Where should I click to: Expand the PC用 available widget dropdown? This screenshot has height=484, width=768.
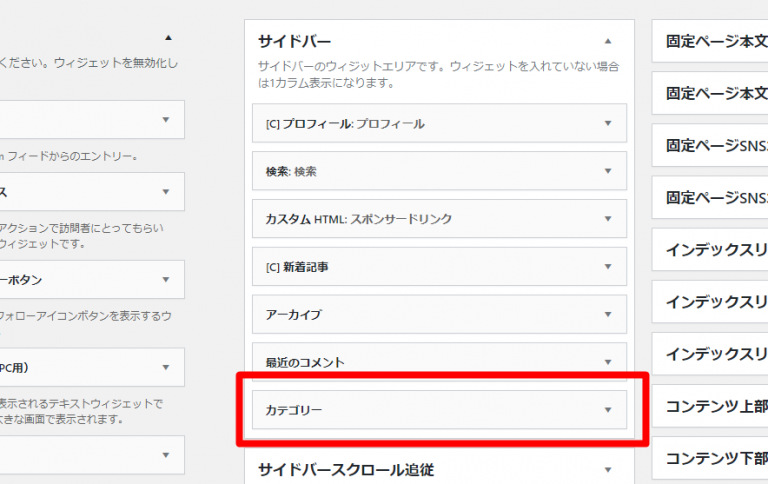166,368
